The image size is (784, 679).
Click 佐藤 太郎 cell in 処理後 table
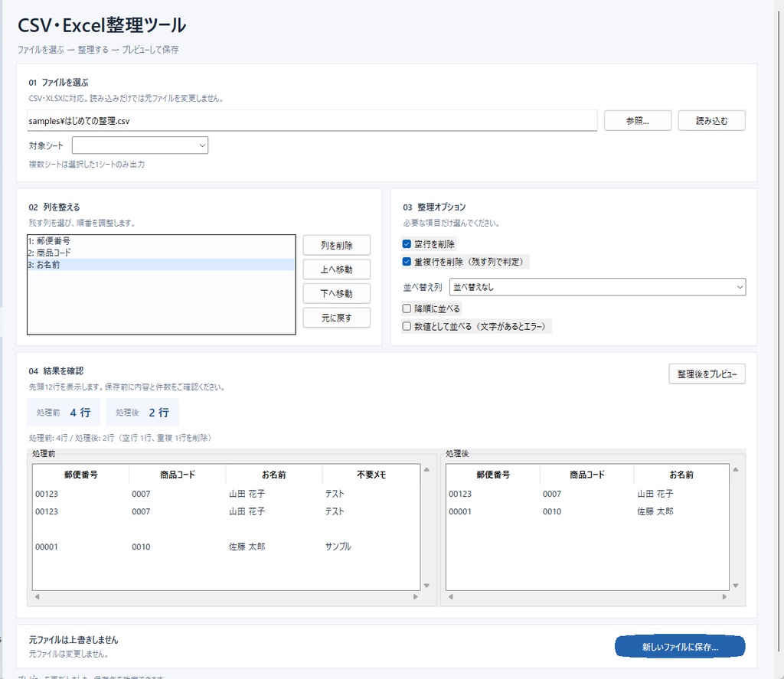(x=655, y=511)
